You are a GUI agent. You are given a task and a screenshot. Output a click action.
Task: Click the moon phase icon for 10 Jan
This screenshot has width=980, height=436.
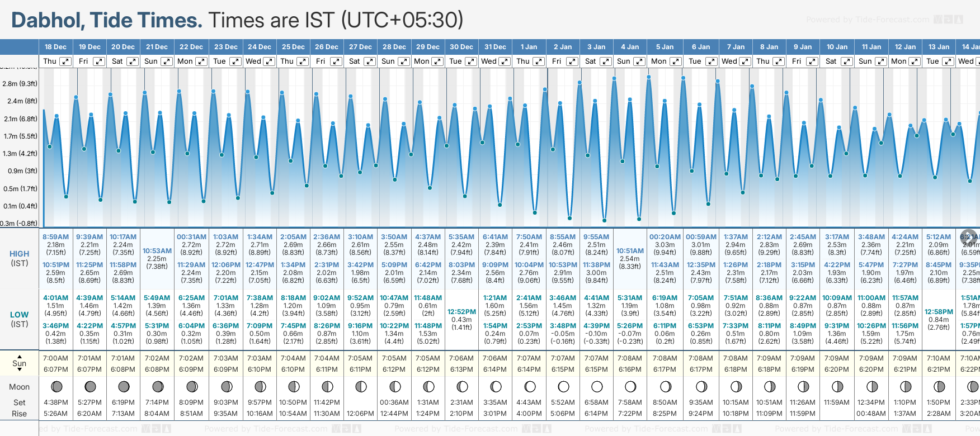point(837,386)
